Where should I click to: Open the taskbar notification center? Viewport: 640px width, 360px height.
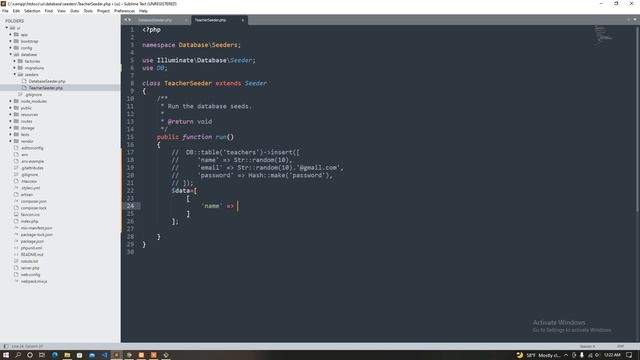(x=629, y=355)
